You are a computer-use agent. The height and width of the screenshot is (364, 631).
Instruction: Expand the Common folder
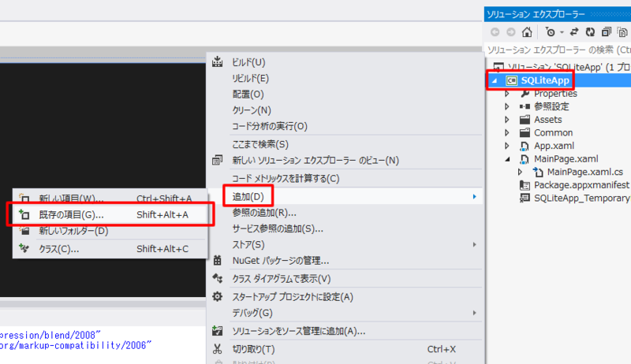507,132
